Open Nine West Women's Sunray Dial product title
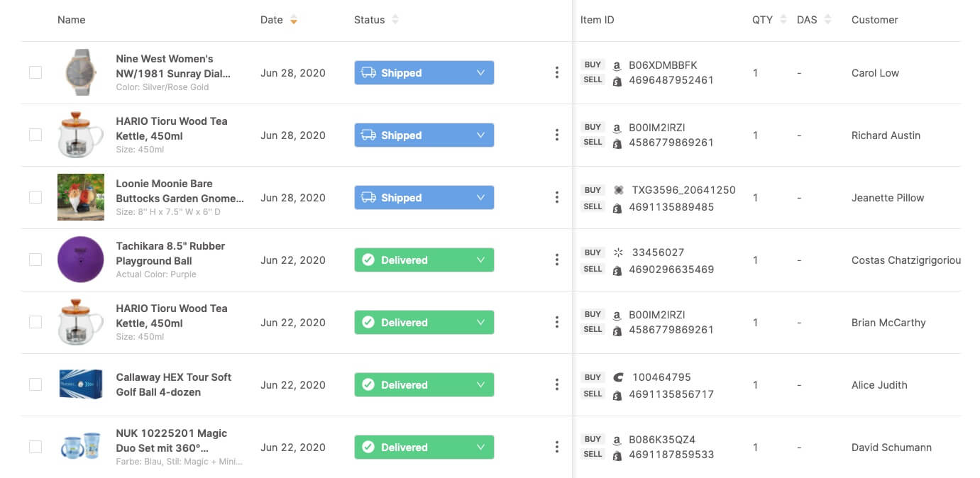This screenshot has height=478, width=980. pos(173,66)
